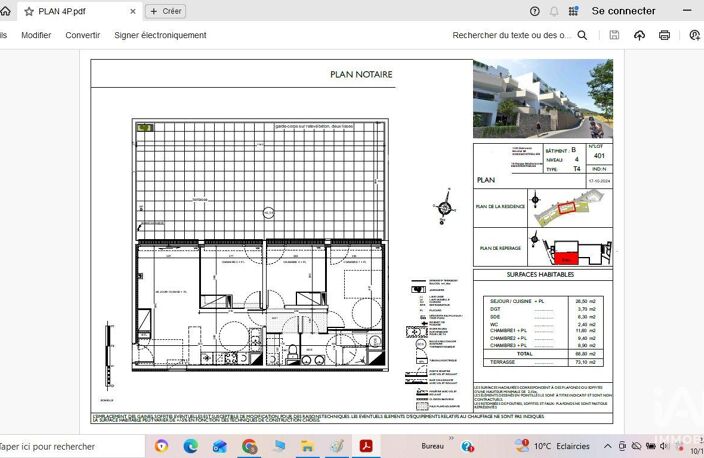Open Microsoft Edge from taskbar
Image resolution: width=704 pixels, height=458 pixels.
[191, 446]
